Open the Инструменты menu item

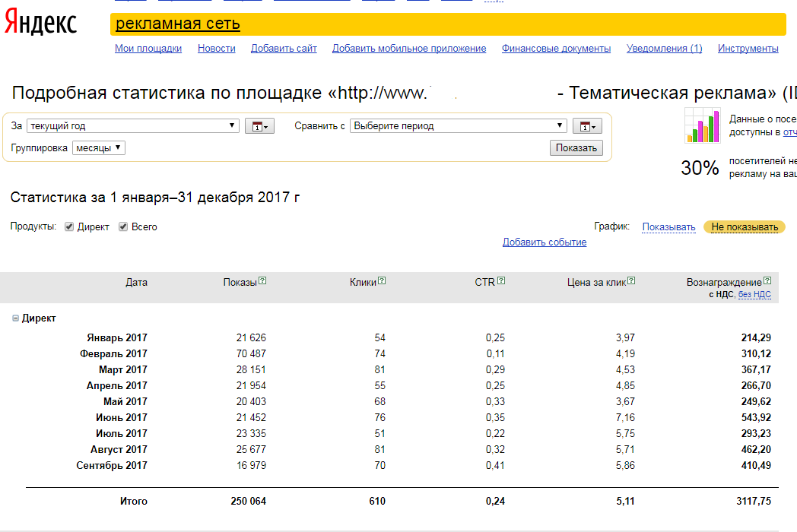tap(748, 49)
